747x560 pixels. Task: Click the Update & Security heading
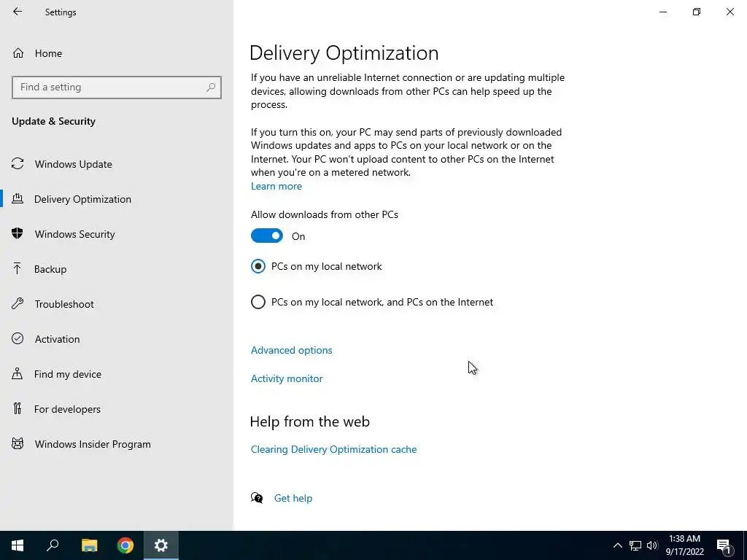pyautogui.click(x=53, y=121)
